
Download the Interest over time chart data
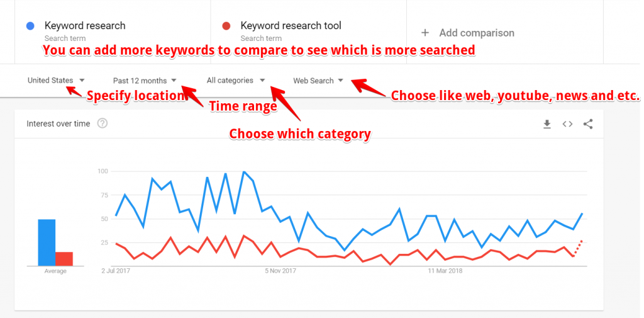[547, 124]
